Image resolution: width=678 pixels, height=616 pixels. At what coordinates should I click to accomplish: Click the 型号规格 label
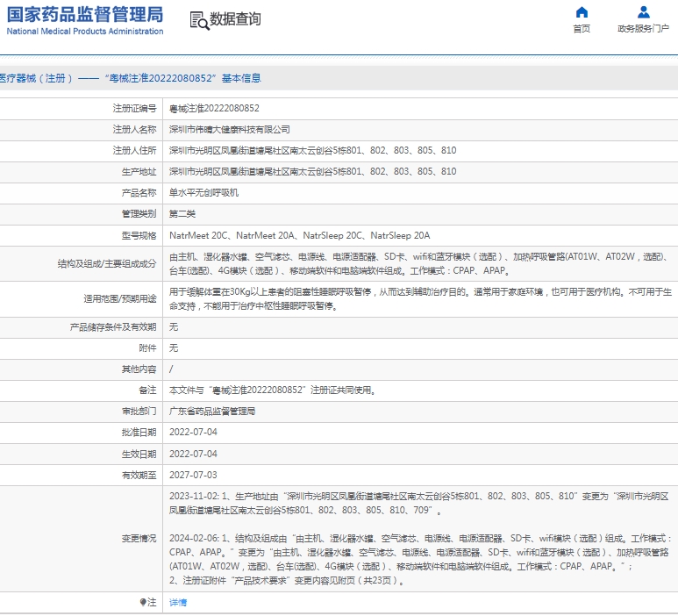[139, 236]
